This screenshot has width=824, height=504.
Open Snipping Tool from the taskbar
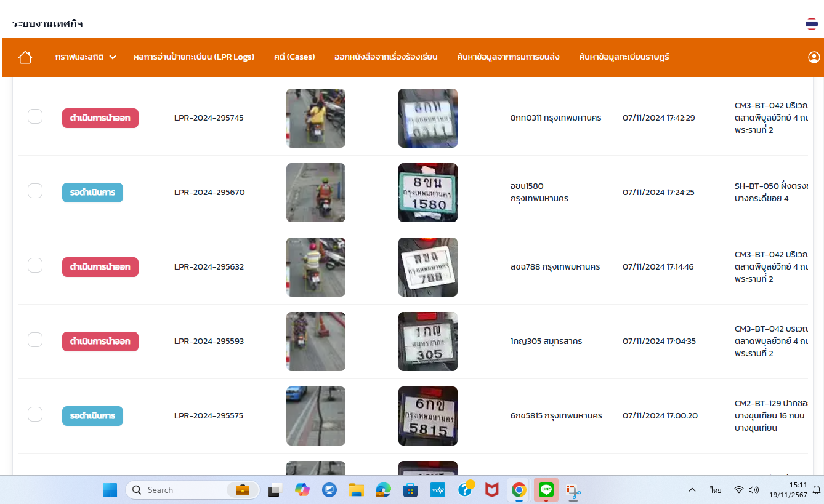[573, 490]
